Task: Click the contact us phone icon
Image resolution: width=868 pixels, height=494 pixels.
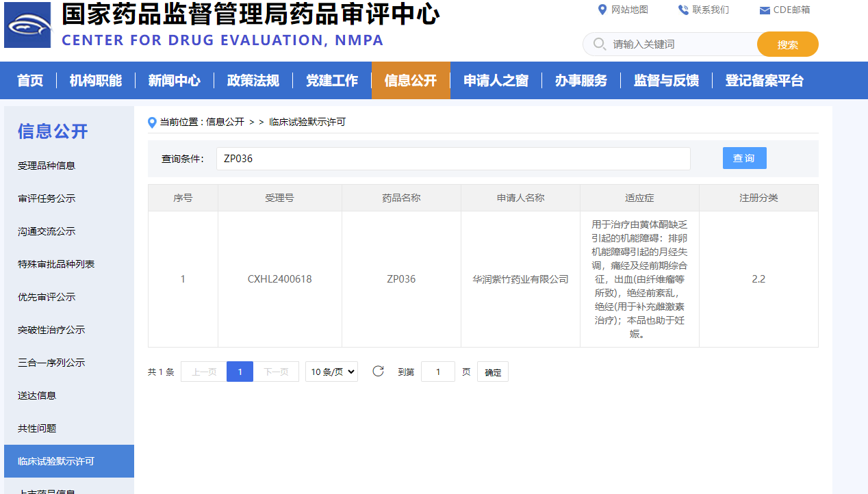Action: tap(682, 10)
